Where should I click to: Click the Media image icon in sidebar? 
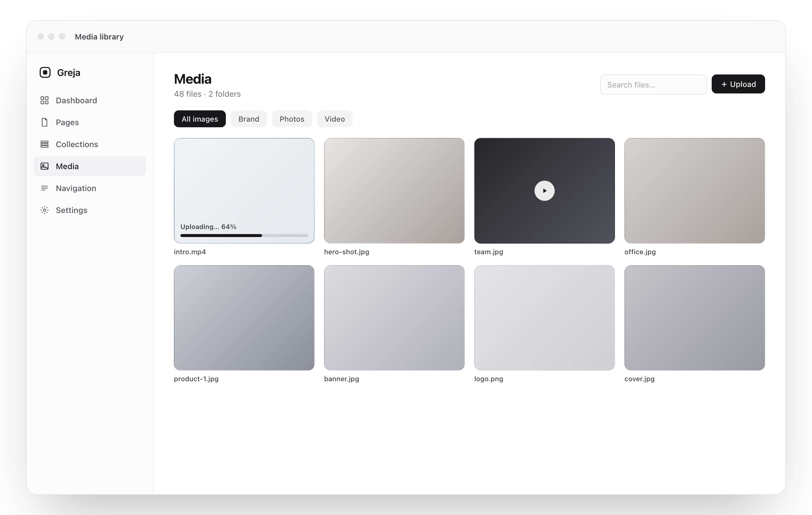(45, 166)
